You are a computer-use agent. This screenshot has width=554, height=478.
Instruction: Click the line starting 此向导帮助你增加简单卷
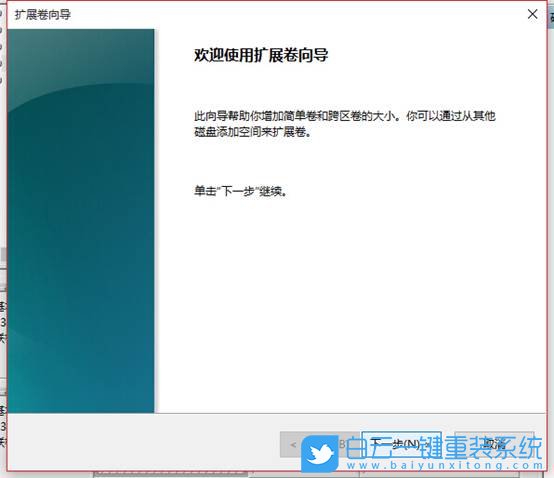345,116
